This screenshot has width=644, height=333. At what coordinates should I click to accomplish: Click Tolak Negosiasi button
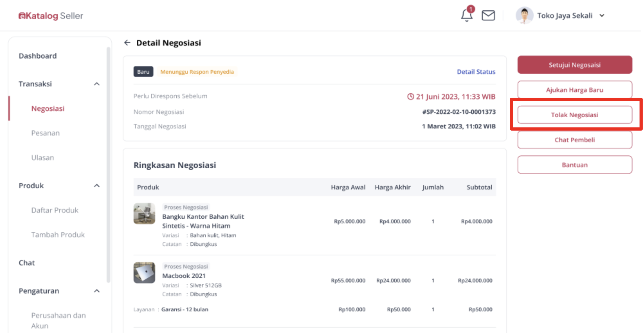(x=575, y=115)
